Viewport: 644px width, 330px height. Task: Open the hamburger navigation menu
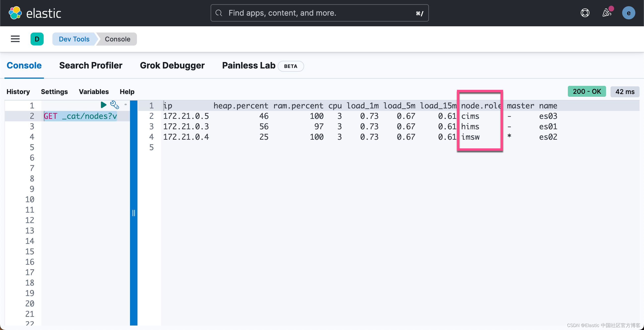tap(15, 39)
